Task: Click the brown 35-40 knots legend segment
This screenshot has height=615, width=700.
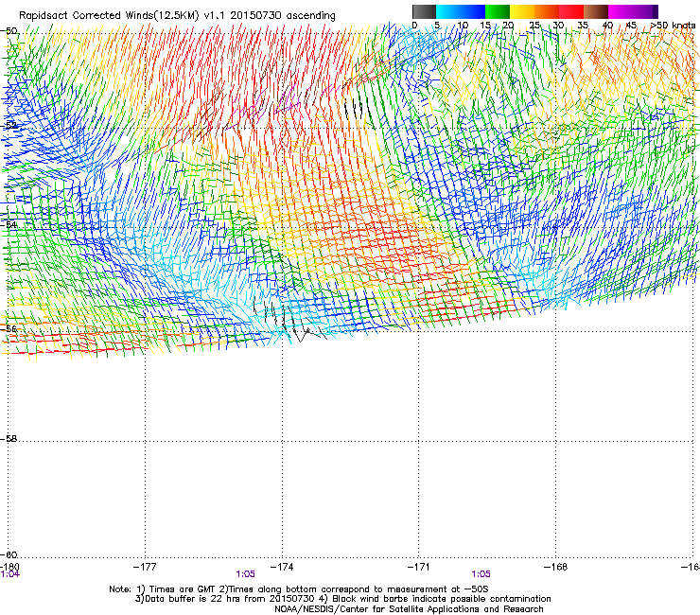Action: point(596,11)
